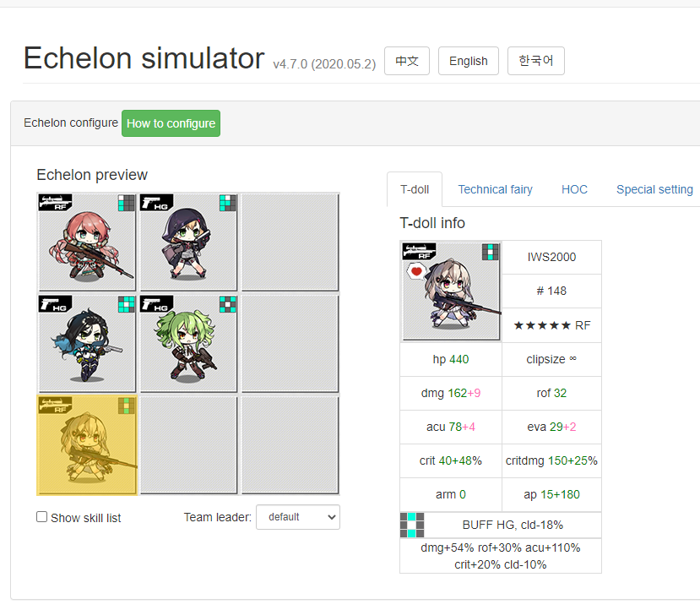Switch to the Technical fairy tab

coord(495,189)
